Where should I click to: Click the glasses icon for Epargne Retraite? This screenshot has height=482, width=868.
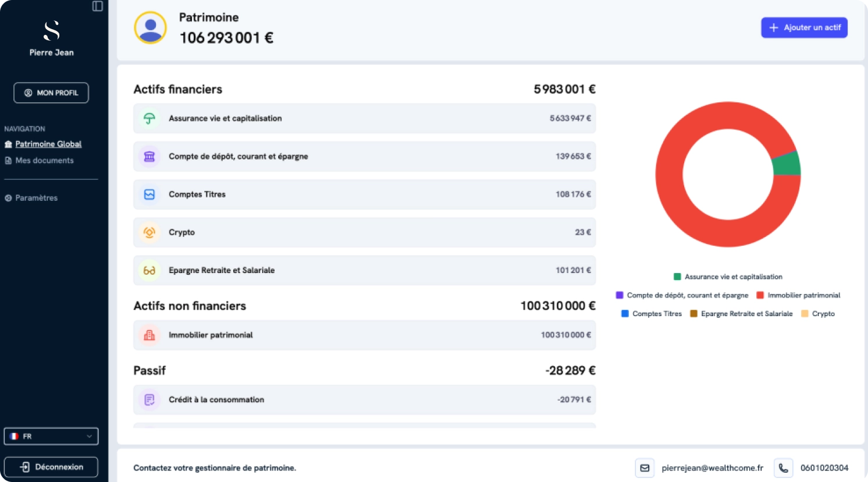150,271
